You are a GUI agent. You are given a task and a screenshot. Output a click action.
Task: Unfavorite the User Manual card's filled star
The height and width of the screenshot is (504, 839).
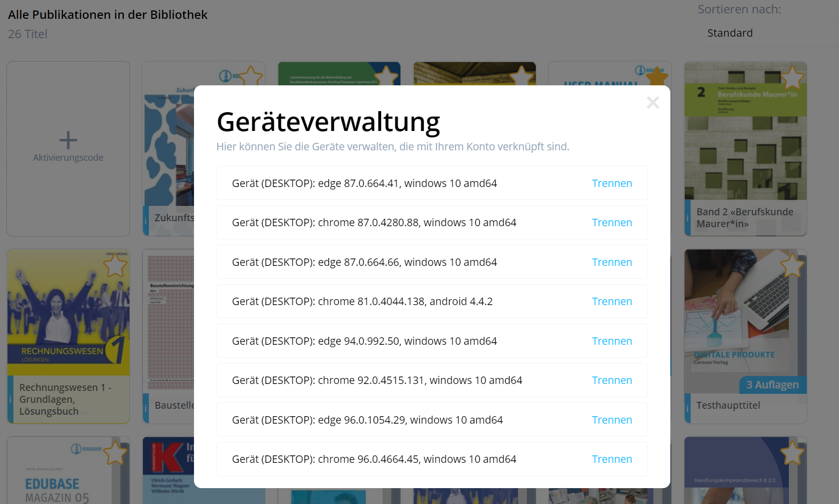657,76
